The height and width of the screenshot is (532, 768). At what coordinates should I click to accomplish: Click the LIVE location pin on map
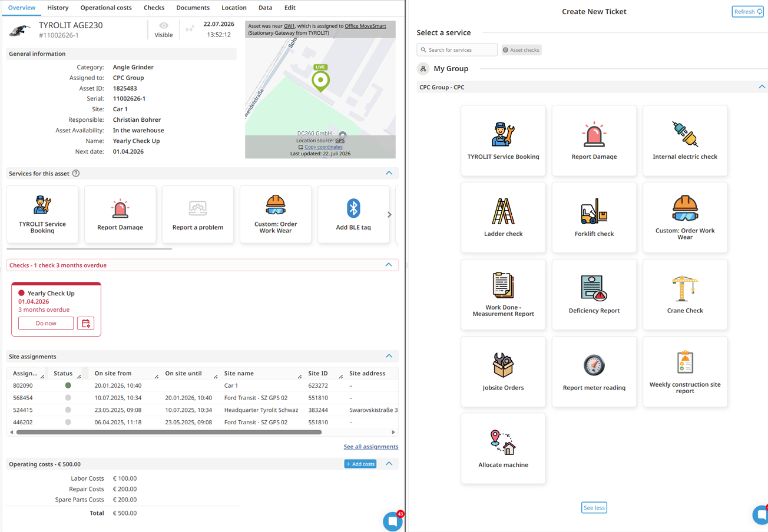[x=320, y=79]
